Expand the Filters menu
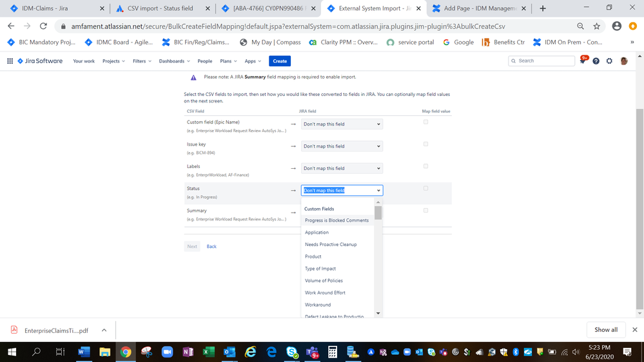Image resolution: width=644 pixels, height=362 pixels. tap(142, 61)
